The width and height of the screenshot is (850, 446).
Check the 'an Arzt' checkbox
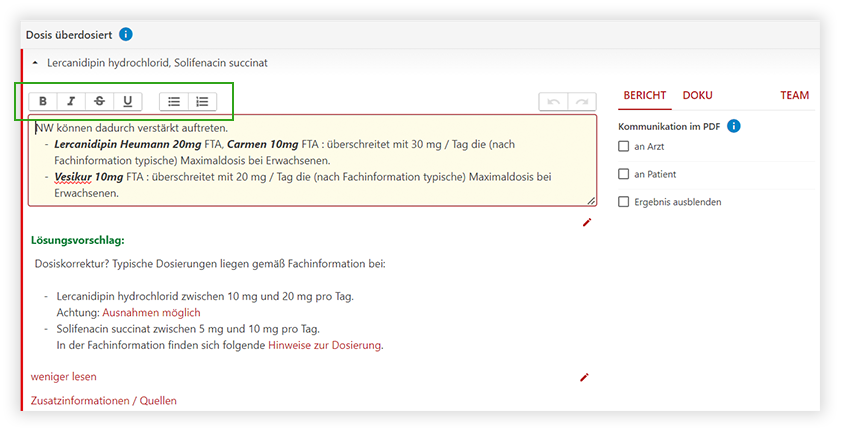coord(624,147)
